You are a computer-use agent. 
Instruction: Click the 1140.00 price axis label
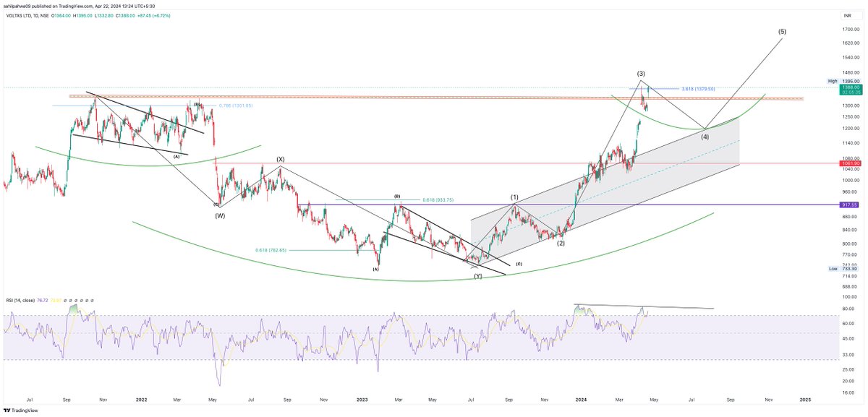tap(849, 143)
